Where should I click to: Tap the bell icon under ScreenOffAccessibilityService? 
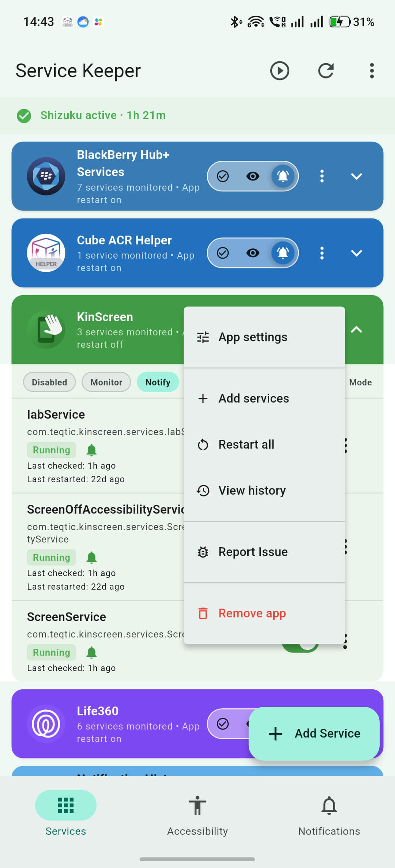(x=91, y=557)
